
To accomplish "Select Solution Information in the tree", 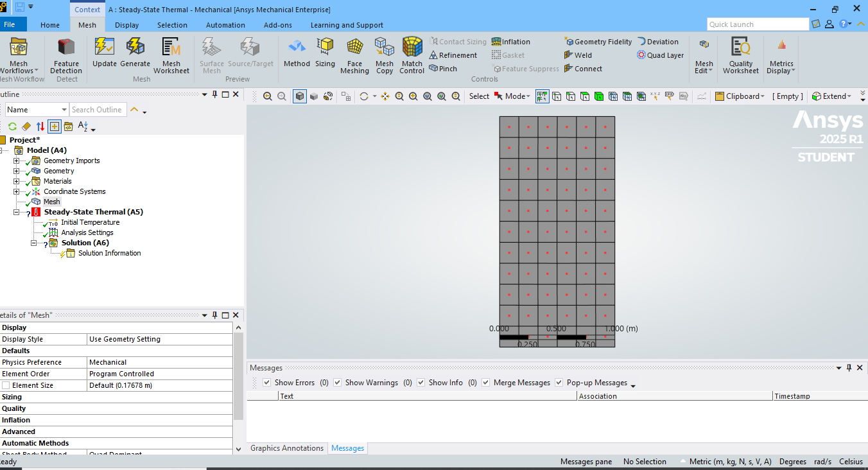I will coord(110,253).
